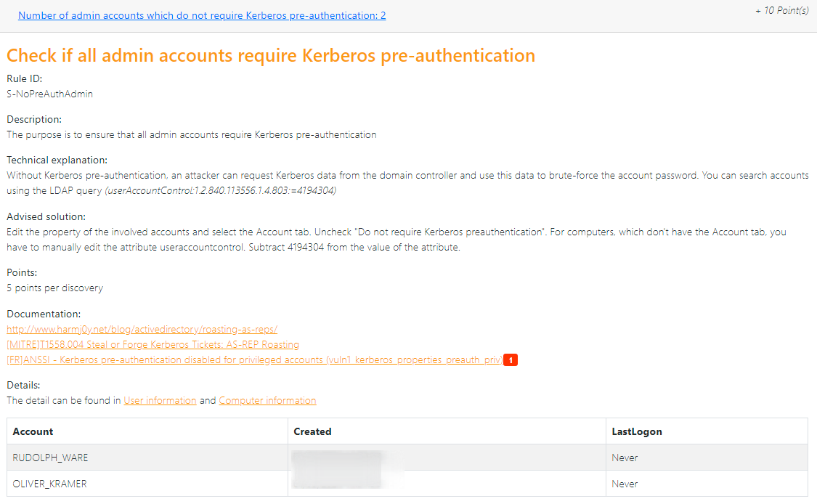817x504 pixels.
Task: Select the OLIVER_KRAMER account cell
Action: 50,484
